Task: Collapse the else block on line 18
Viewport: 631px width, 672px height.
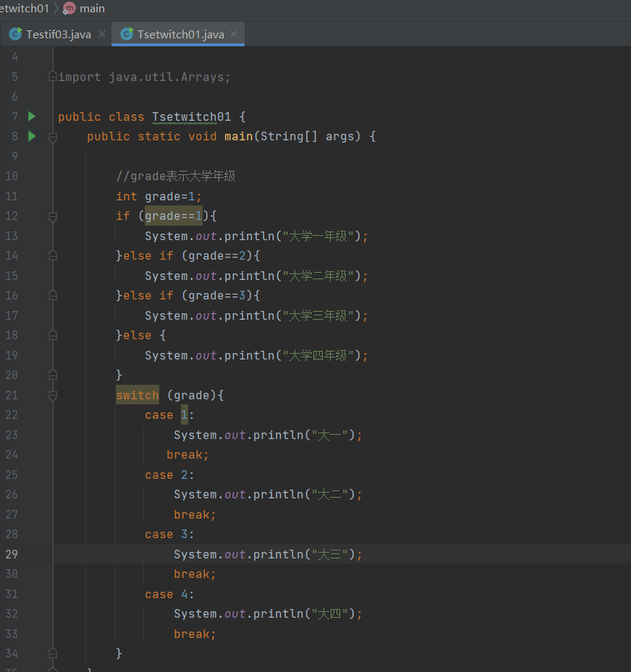Action: click(x=53, y=335)
